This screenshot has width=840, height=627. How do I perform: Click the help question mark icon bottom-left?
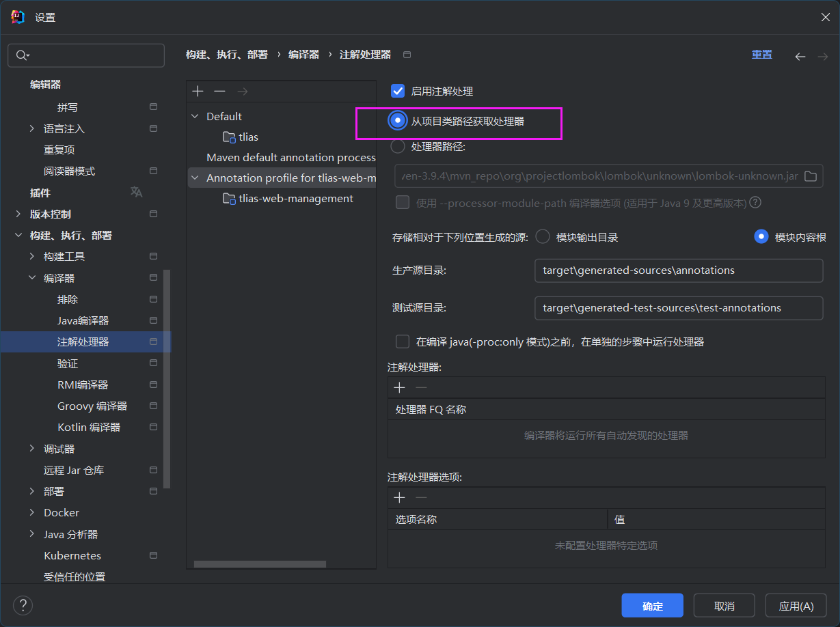pos(23,605)
